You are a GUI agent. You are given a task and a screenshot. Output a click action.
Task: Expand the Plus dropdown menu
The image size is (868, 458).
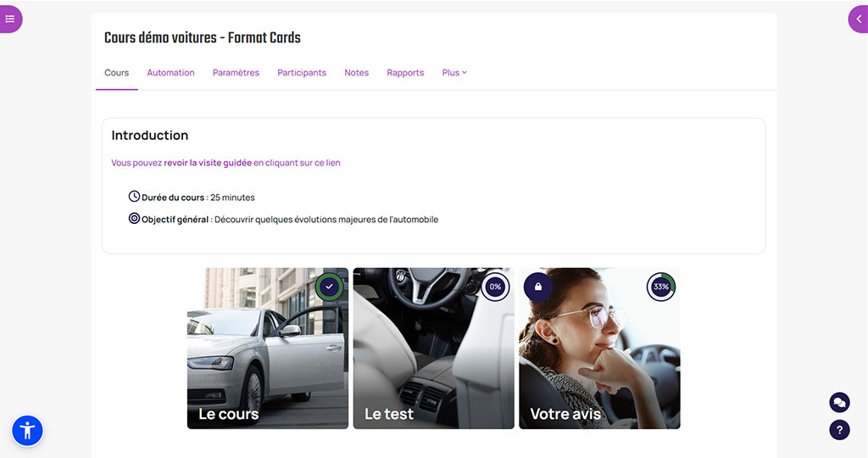pyautogui.click(x=454, y=73)
